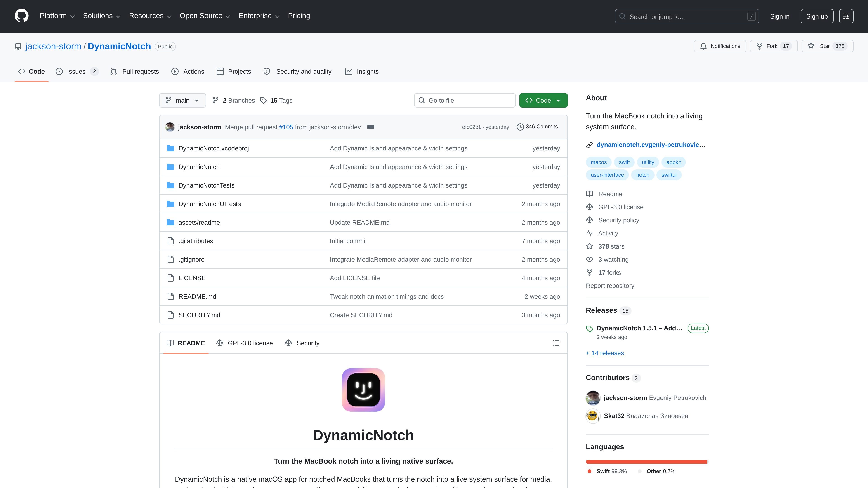Open README outline list icon

pos(556,343)
